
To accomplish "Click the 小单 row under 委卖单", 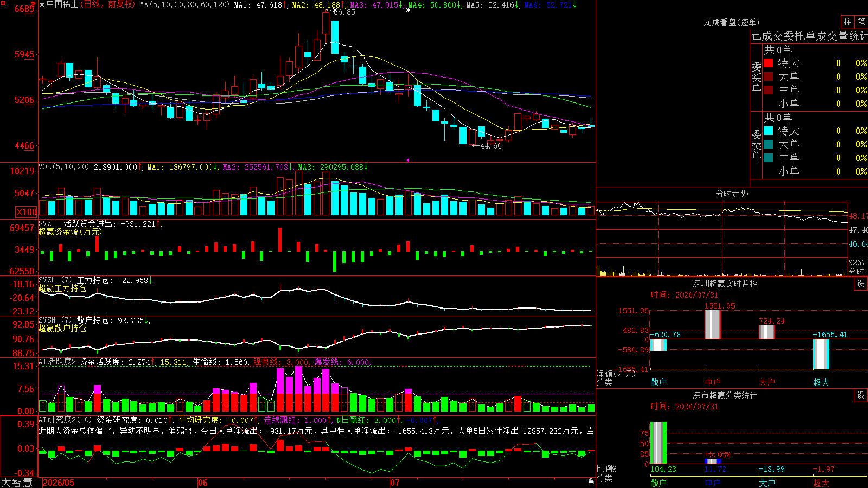I will 815,171.
